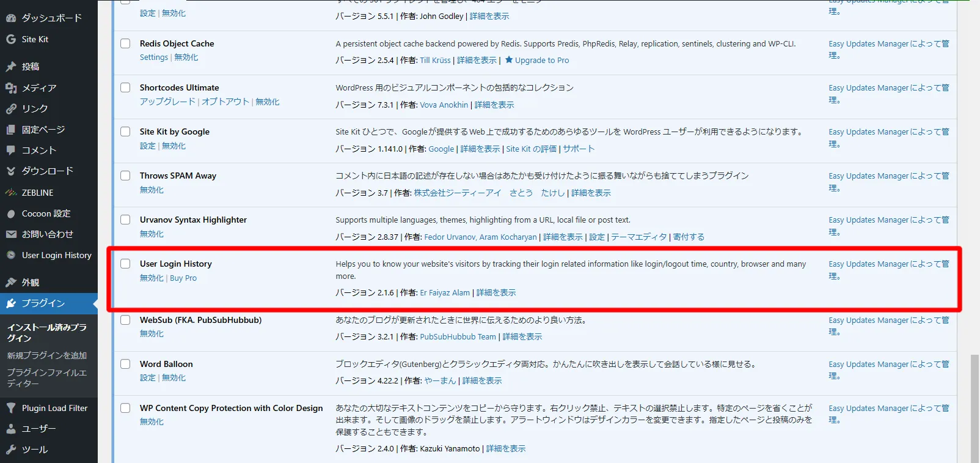The width and height of the screenshot is (980, 463).
Task: Open the テーマエディタ link
Action: pyautogui.click(x=639, y=237)
